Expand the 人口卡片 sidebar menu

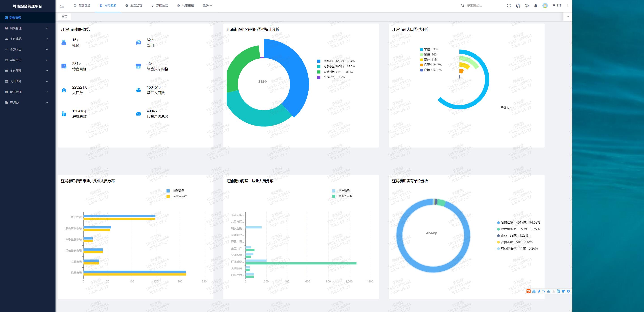click(x=28, y=81)
